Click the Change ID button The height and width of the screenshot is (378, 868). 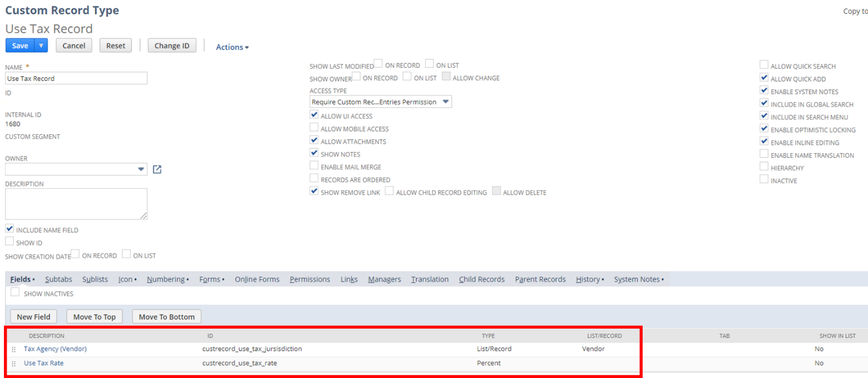172,46
